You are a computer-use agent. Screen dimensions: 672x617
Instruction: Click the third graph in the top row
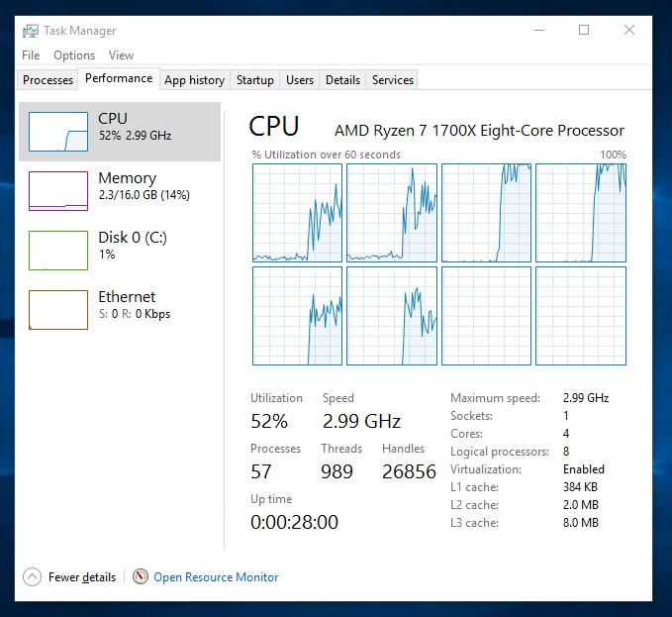(486, 213)
